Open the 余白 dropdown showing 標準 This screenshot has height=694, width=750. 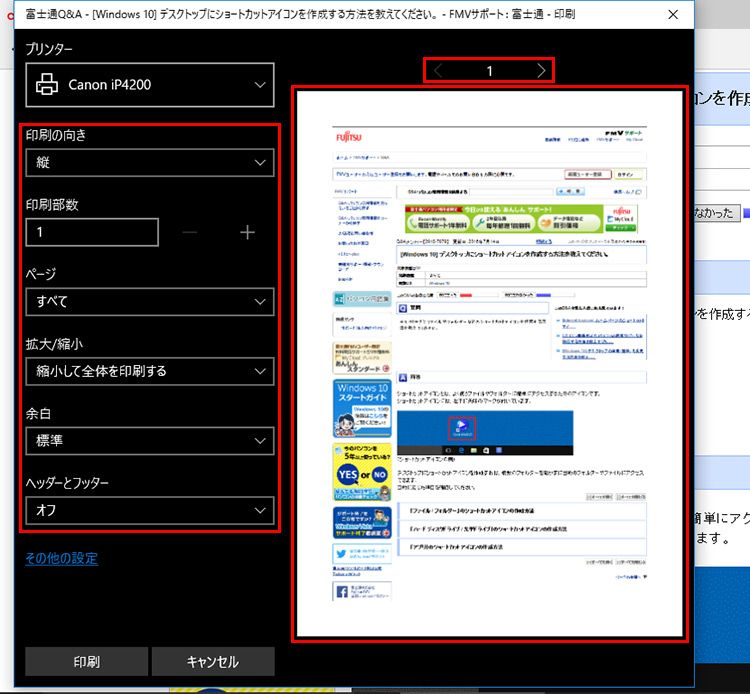pyautogui.click(x=149, y=440)
